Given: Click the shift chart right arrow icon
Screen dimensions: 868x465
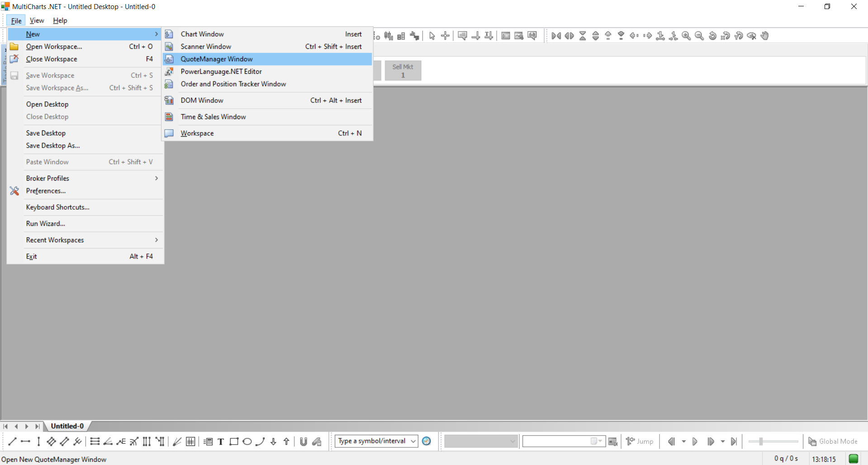Looking at the screenshot, I should click(647, 36).
